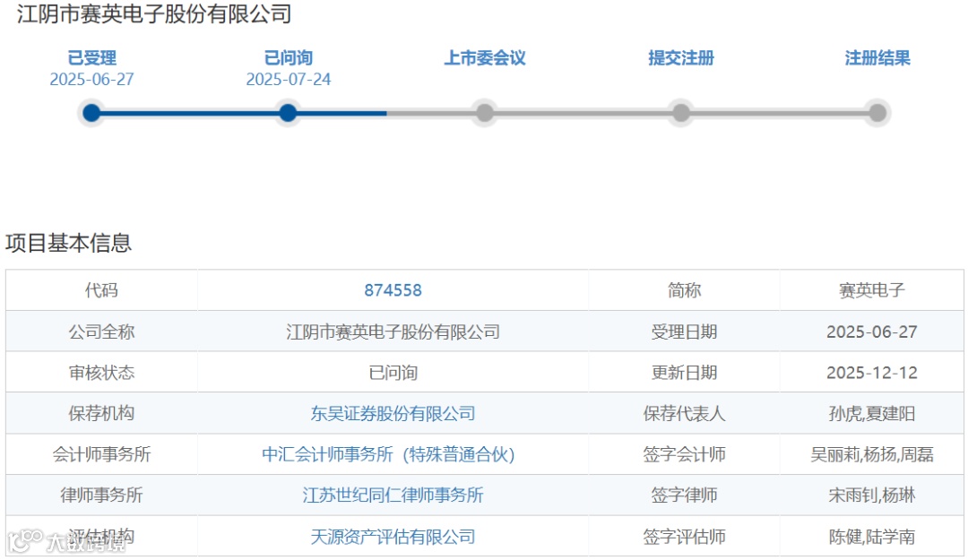Viewport: 968px width, 560px height.
Task: Click the 孙虎,夏建阳 cell
Action: tap(872, 413)
